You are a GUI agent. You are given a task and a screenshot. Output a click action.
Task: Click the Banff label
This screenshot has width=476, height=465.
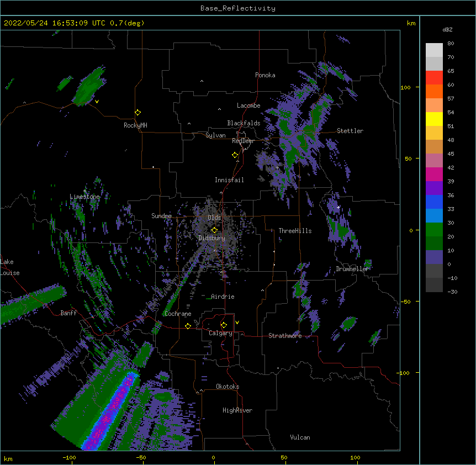click(68, 313)
